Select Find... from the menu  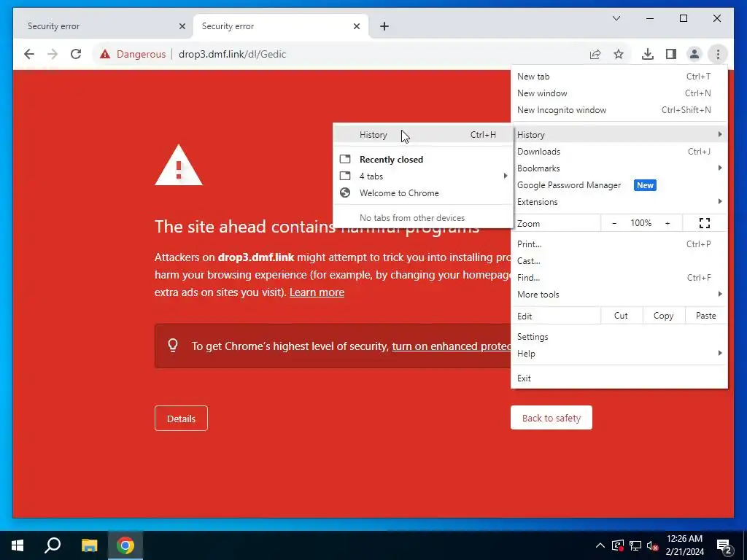[619, 277]
